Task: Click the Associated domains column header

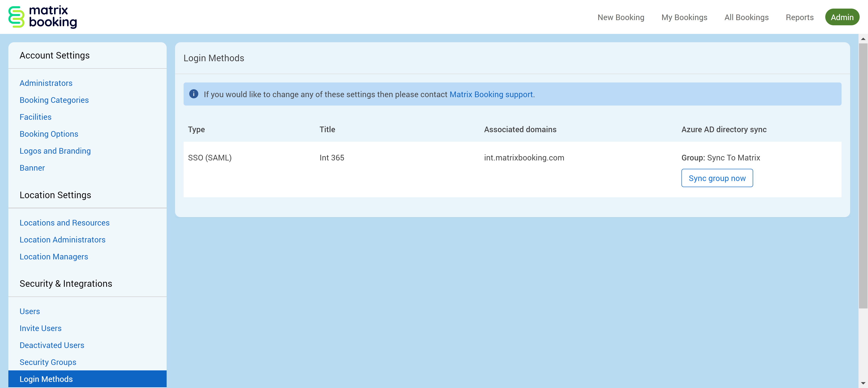Action: (520, 129)
